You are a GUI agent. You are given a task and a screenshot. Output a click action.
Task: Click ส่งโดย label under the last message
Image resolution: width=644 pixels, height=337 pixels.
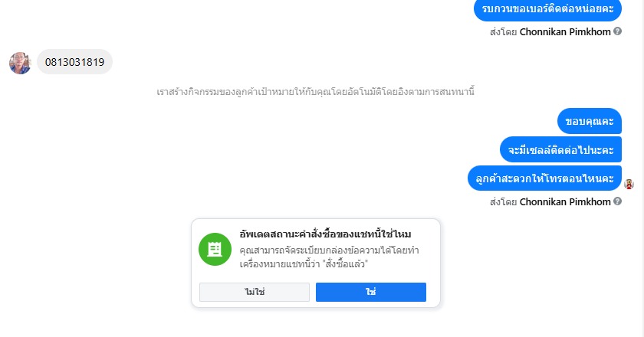tap(503, 202)
